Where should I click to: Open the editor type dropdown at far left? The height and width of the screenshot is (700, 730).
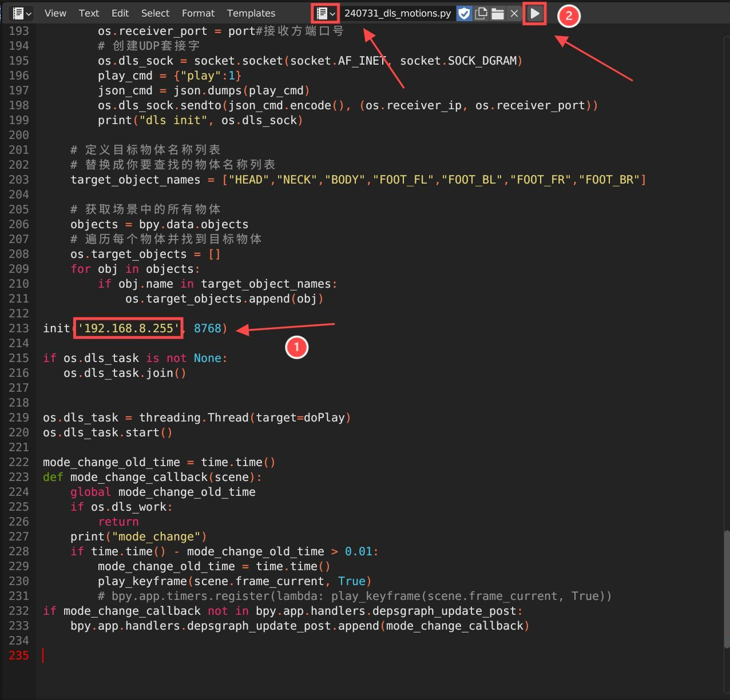click(x=22, y=13)
